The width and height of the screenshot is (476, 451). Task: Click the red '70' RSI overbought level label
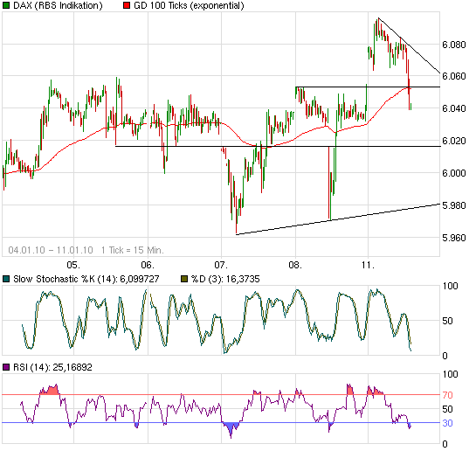tap(447, 395)
